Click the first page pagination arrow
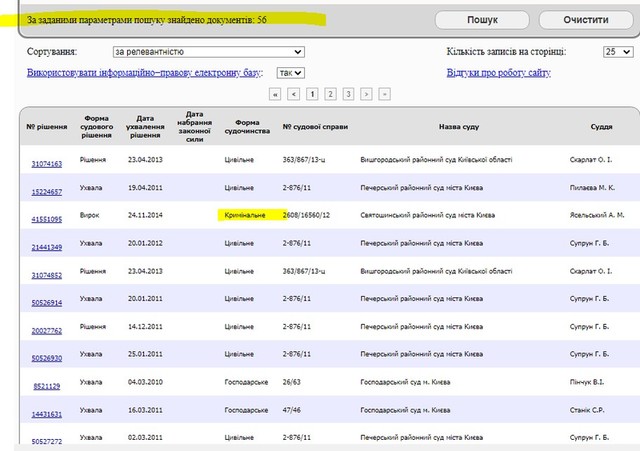 click(275, 94)
